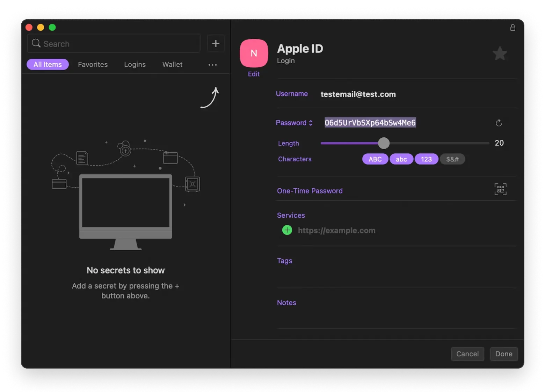The width and height of the screenshot is (545, 392).
Task: Click the pink N item avatar
Action: tap(254, 53)
